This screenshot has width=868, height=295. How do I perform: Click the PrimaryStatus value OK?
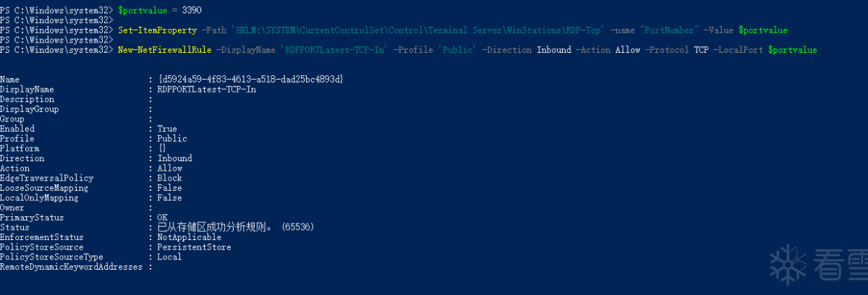tap(163, 217)
